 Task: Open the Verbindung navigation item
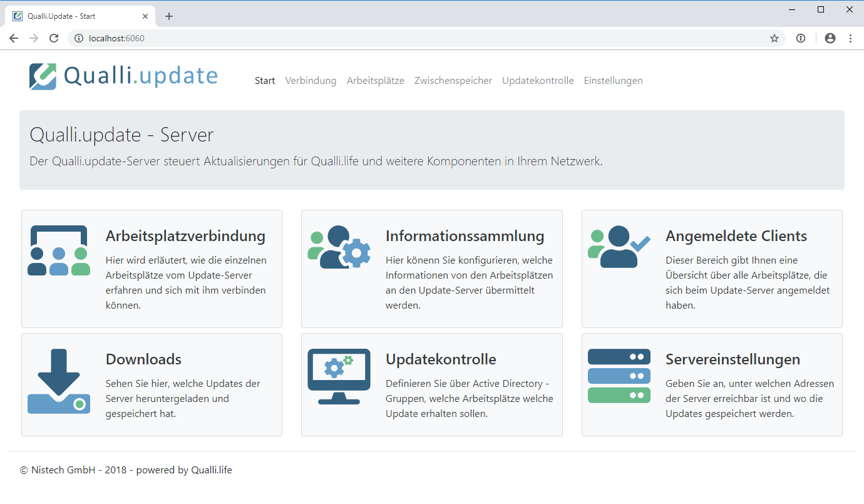pyautogui.click(x=311, y=81)
